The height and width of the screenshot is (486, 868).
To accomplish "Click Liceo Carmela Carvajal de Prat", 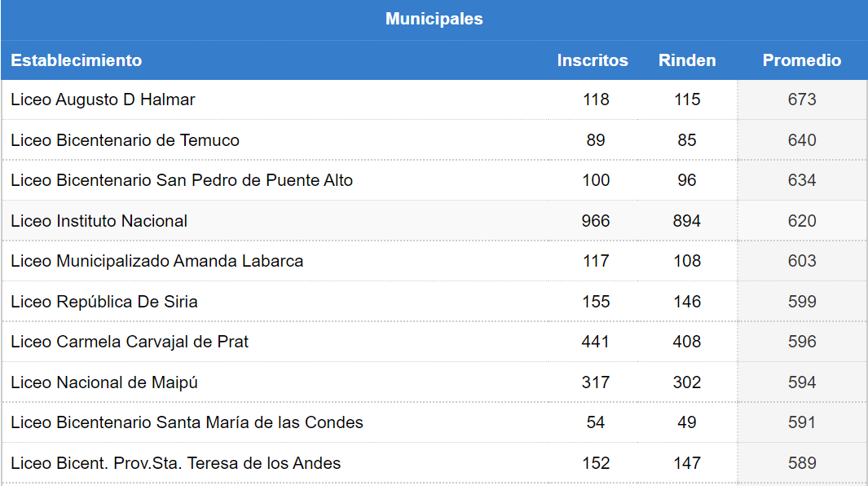I will pyautogui.click(x=130, y=342).
